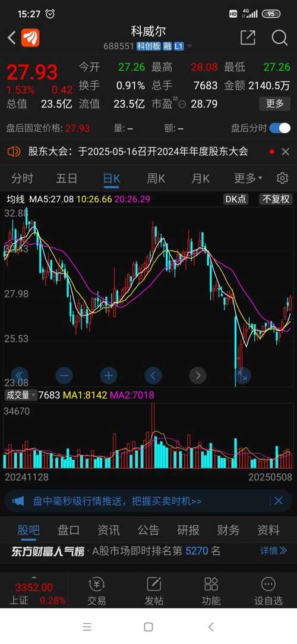Go back using the top-left arrow

click(x=11, y=38)
